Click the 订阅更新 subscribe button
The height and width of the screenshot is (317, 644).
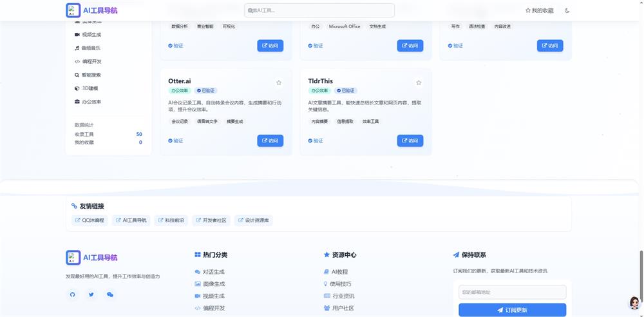[x=512, y=310]
